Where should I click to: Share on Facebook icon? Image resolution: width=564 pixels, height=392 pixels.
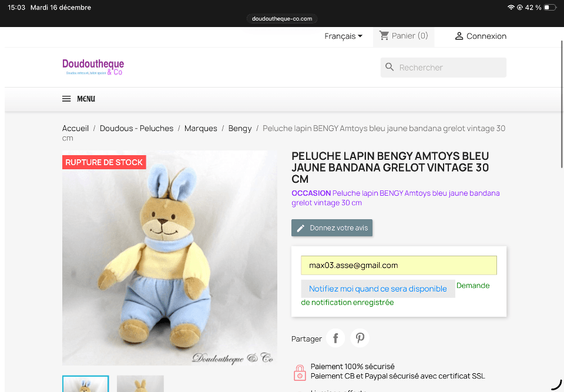coord(335,338)
